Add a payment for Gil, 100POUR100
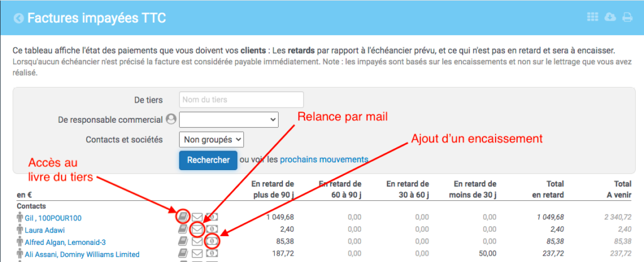This screenshot has height=262, width=644. 212,217
